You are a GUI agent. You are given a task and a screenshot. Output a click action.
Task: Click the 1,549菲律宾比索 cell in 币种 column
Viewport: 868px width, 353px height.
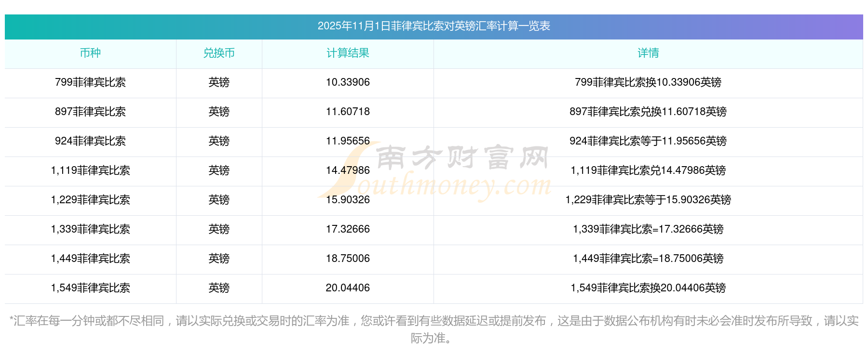[x=90, y=288]
